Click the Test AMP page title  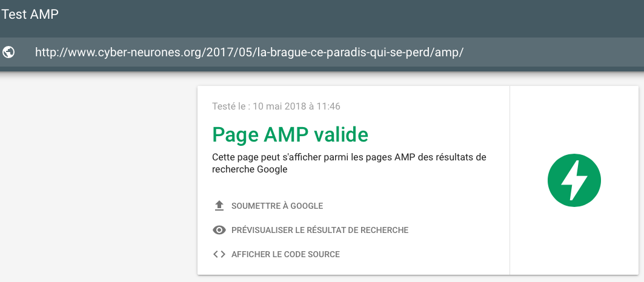click(30, 15)
